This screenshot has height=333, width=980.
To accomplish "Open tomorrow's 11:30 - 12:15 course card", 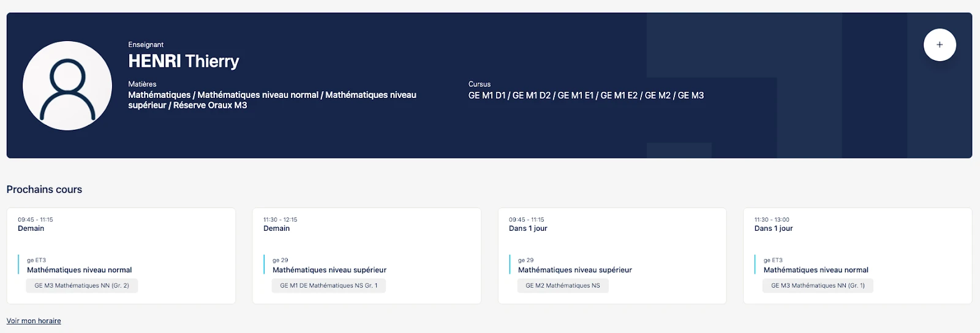I will 366,239.
